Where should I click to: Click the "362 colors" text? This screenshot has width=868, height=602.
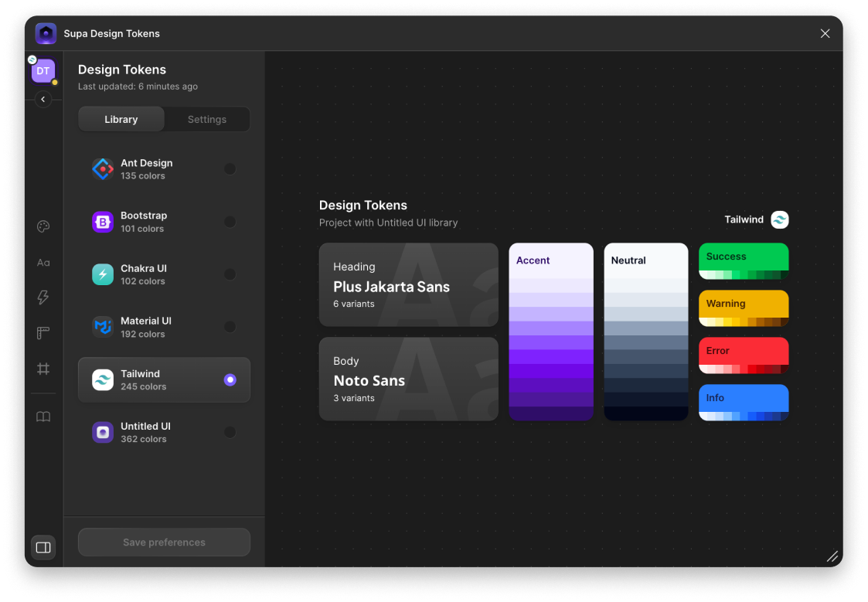click(143, 439)
